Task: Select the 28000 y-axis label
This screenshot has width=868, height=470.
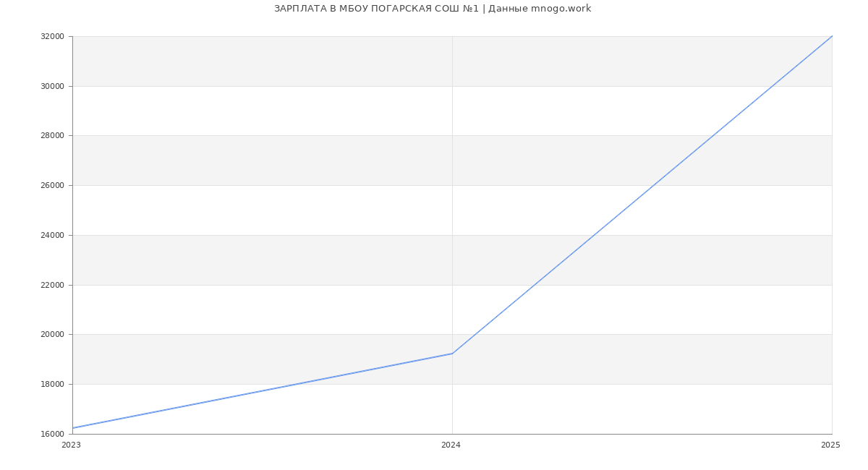Action: click(x=52, y=136)
